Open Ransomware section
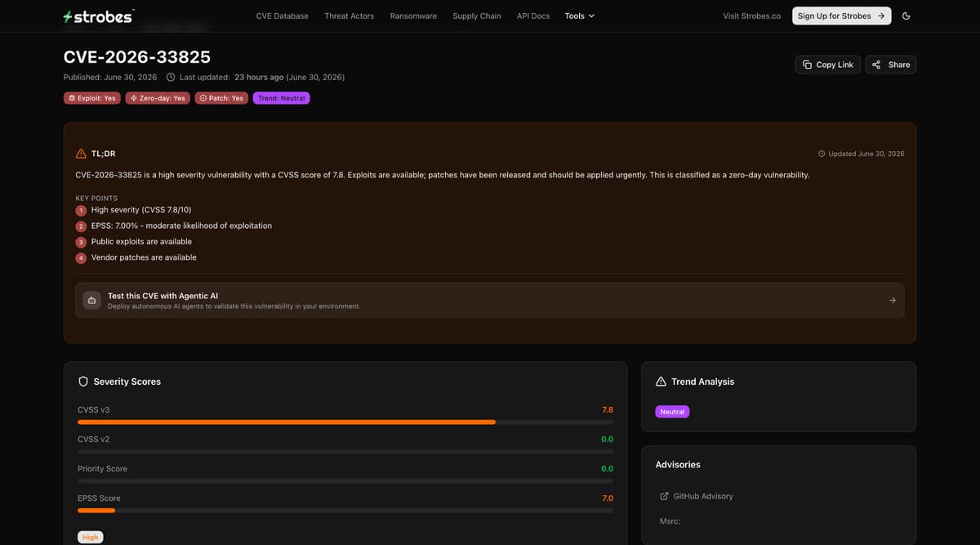This screenshot has height=545, width=980. click(413, 16)
